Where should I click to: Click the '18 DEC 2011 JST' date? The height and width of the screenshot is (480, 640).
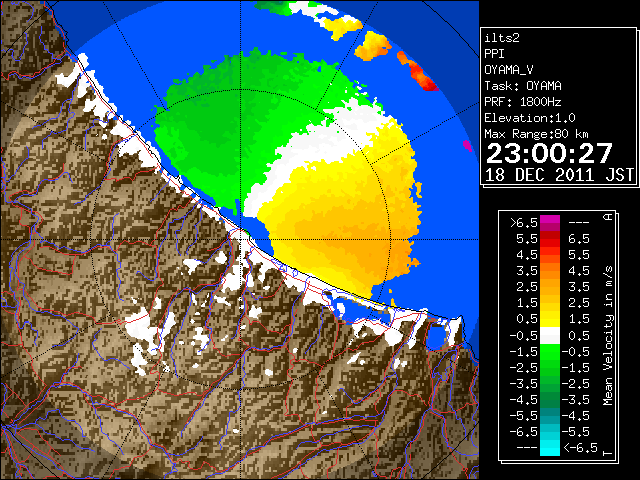click(559, 175)
